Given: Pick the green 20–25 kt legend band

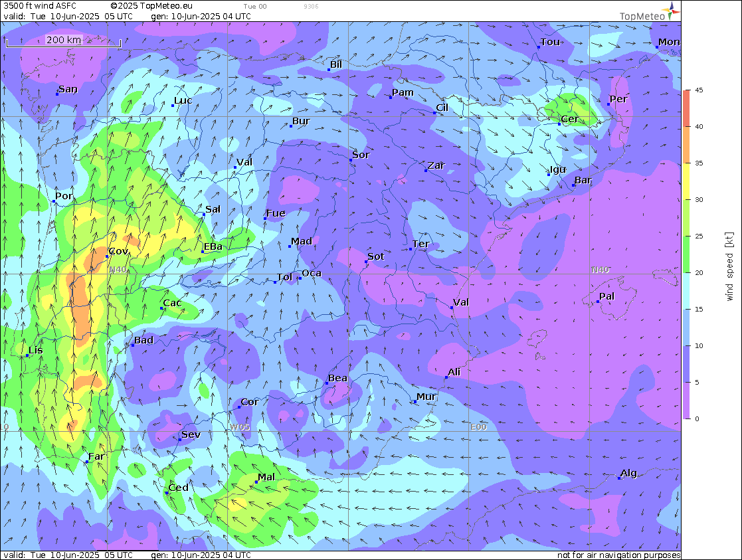Looking at the screenshot, I should [686, 254].
